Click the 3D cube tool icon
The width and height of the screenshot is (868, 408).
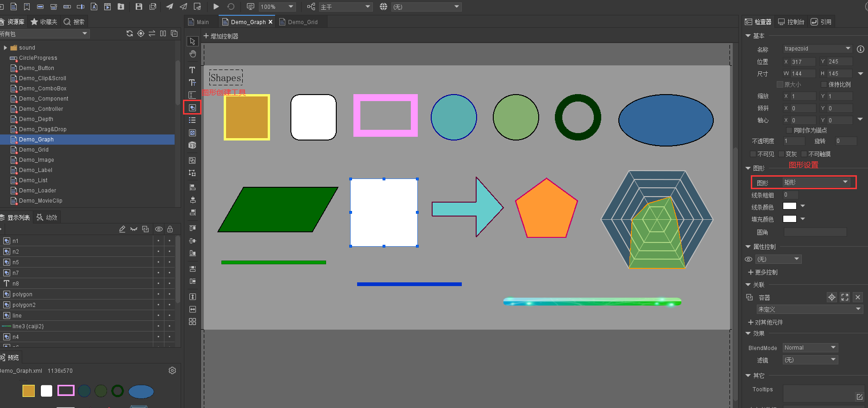click(192, 145)
